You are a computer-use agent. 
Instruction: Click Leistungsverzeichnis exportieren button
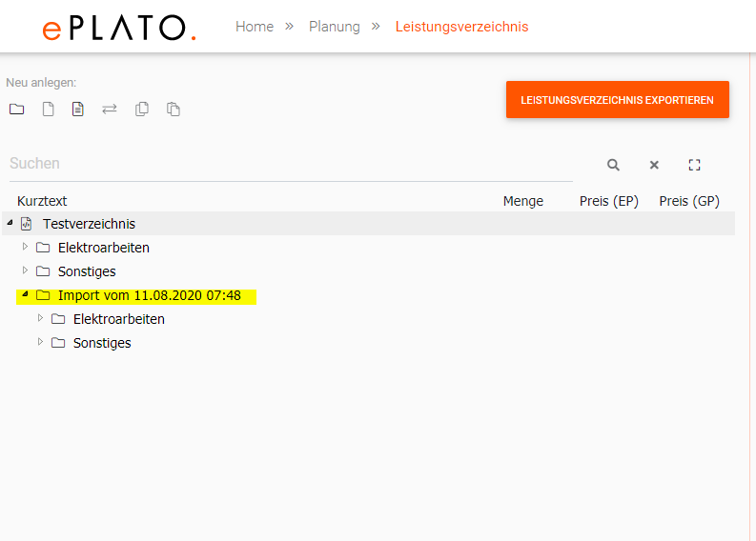pyautogui.click(x=617, y=100)
